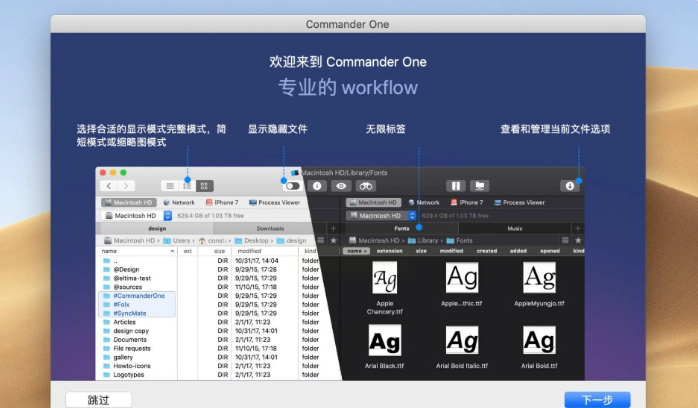Sort left panel by name column header
This screenshot has height=408, width=698.
[x=137, y=251]
